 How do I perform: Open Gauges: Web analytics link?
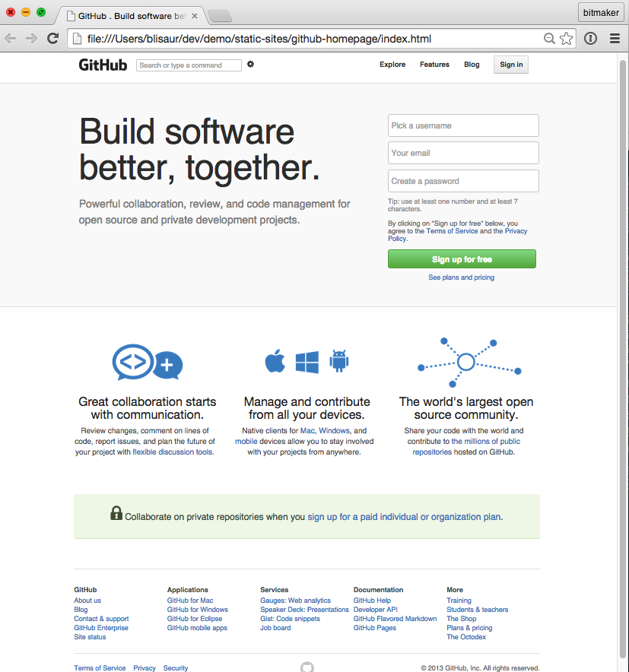pos(295,601)
